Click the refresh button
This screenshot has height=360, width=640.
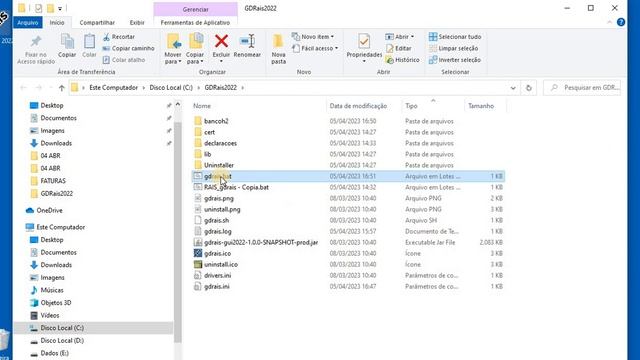529,88
